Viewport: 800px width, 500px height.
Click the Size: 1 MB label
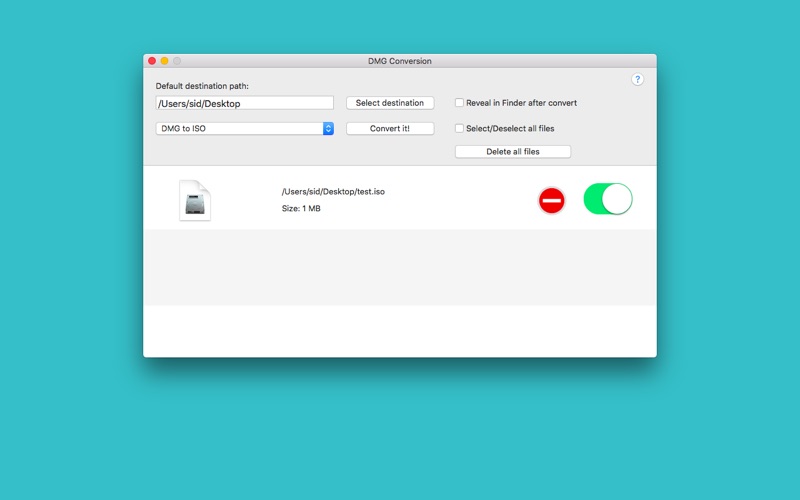pyautogui.click(x=301, y=208)
